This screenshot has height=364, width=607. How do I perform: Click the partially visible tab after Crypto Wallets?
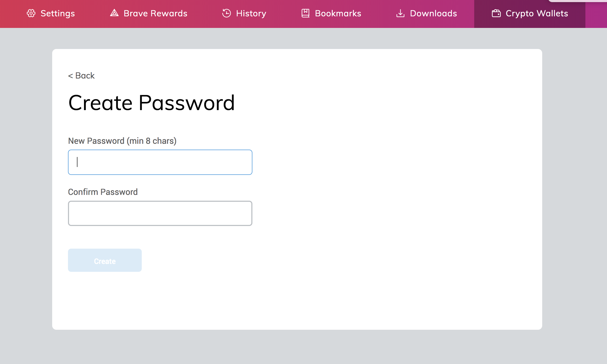[x=596, y=14]
